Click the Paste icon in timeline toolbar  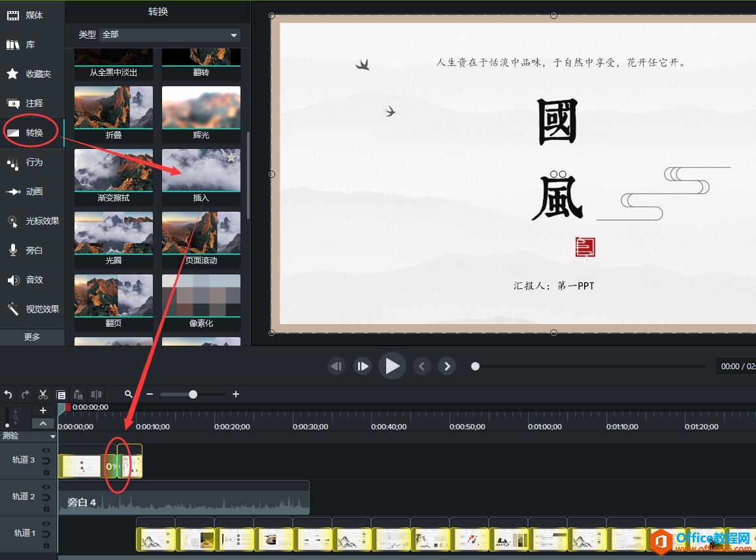click(x=78, y=394)
